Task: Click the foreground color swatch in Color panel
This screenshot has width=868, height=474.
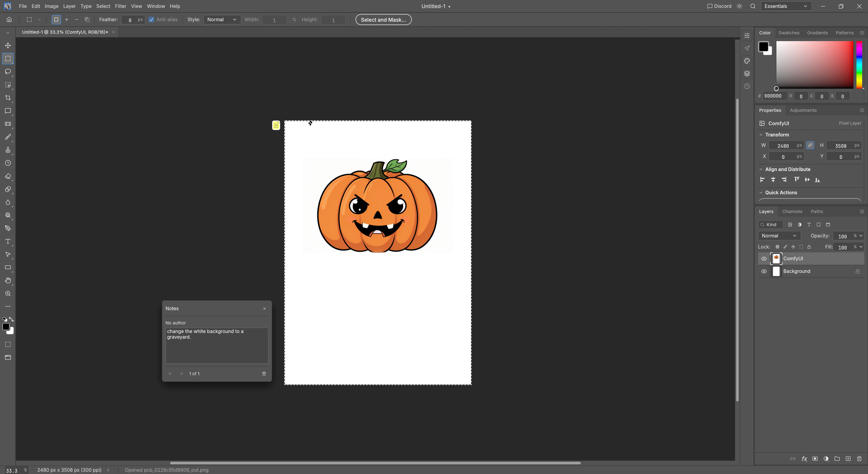Action: (763, 47)
